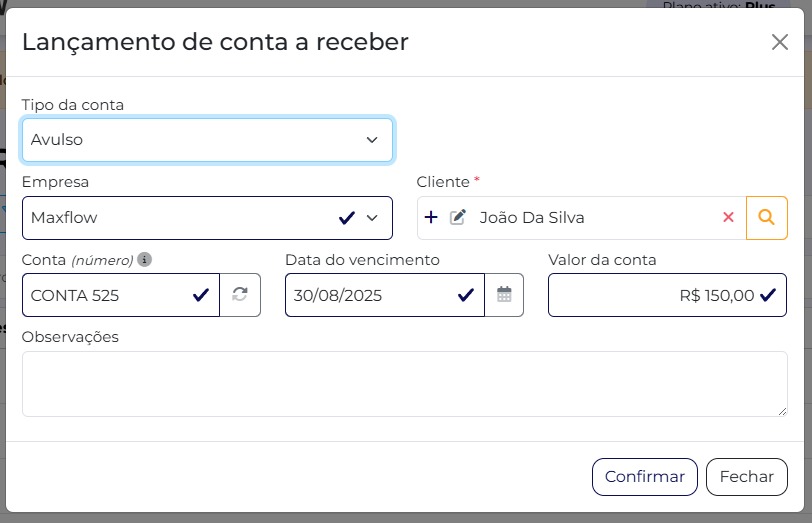812x523 pixels.
Task: Click the Observações label
Action: 70,337
